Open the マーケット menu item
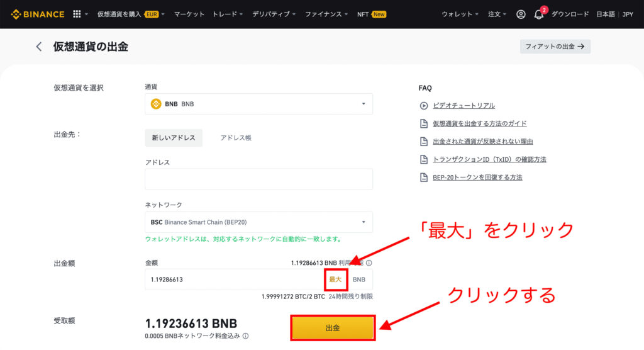This screenshot has height=350, width=644. coord(189,14)
